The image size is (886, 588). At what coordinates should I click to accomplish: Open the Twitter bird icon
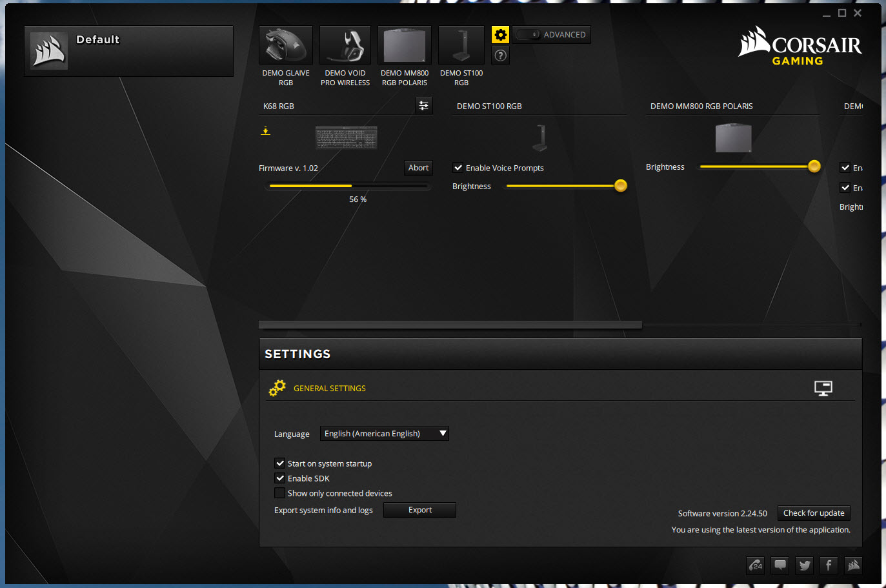coord(805,565)
